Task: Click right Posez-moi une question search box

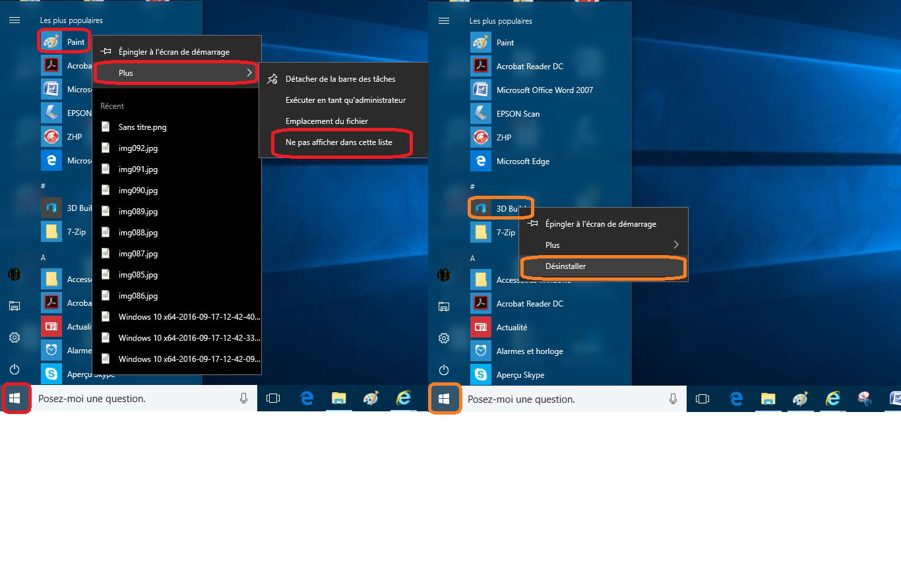Action: (x=573, y=399)
